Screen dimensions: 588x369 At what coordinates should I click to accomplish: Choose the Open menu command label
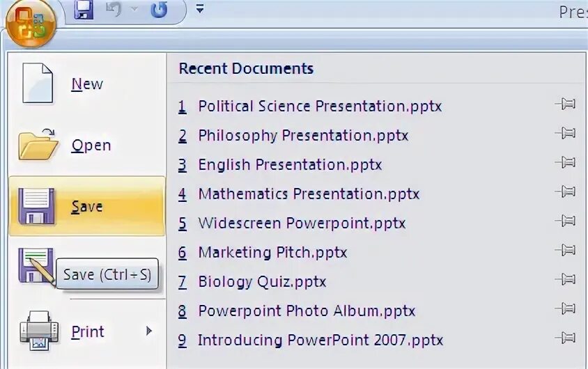coord(91,146)
